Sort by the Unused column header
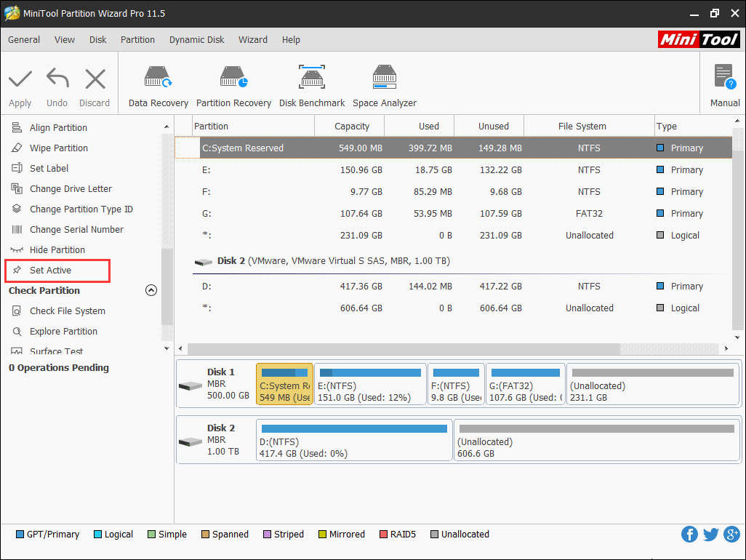The height and width of the screenshot is (560, 746). pyautogui.click(x=489, y=126)
